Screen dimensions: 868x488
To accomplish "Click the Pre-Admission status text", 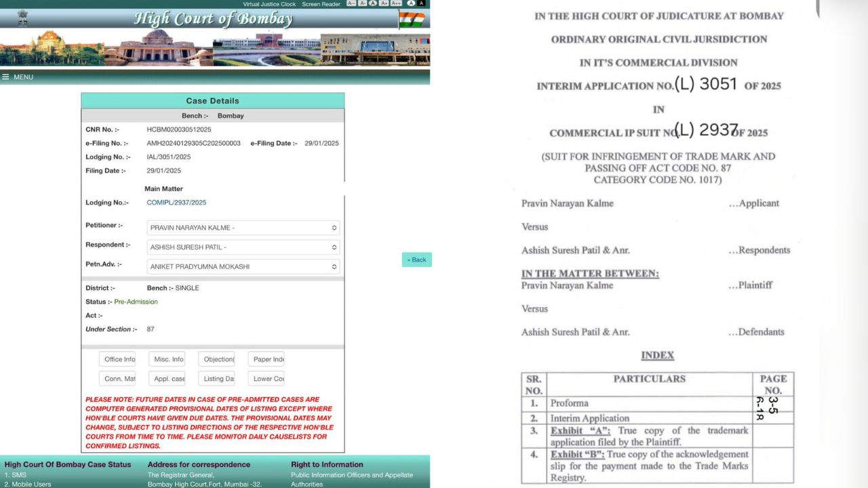I will (136, 302).
